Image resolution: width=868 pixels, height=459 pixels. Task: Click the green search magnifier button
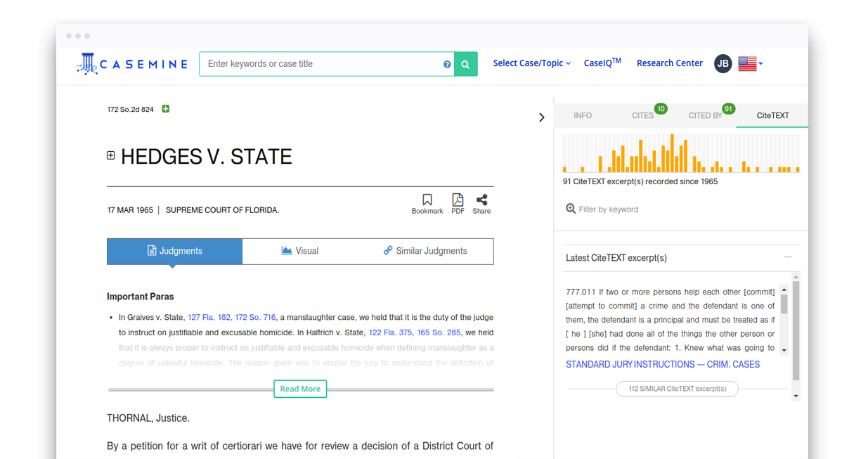[x=465, y=64]
